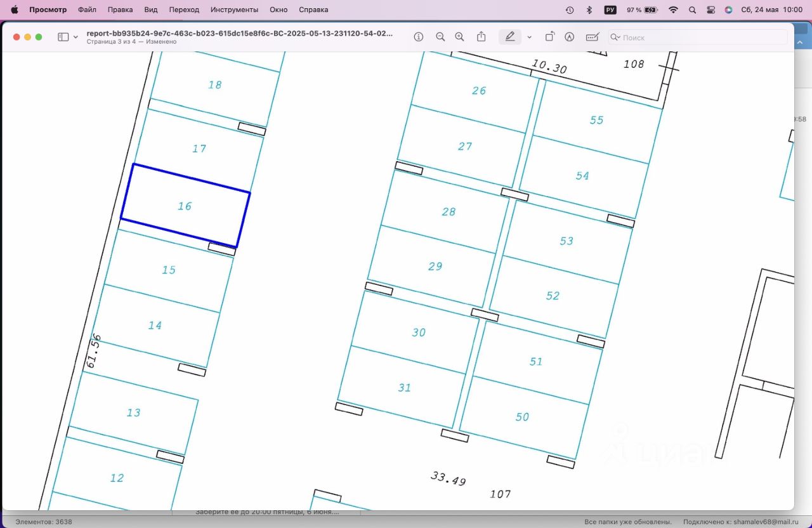Click plot number 12 on the plan
This screenshot has height=528, width=812.
(x=117, y=478)
